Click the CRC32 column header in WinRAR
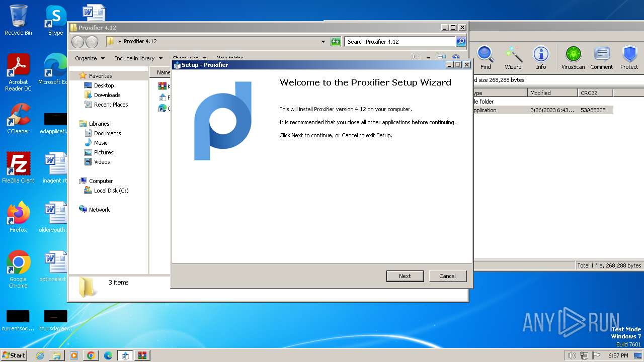 click(595, 93)
